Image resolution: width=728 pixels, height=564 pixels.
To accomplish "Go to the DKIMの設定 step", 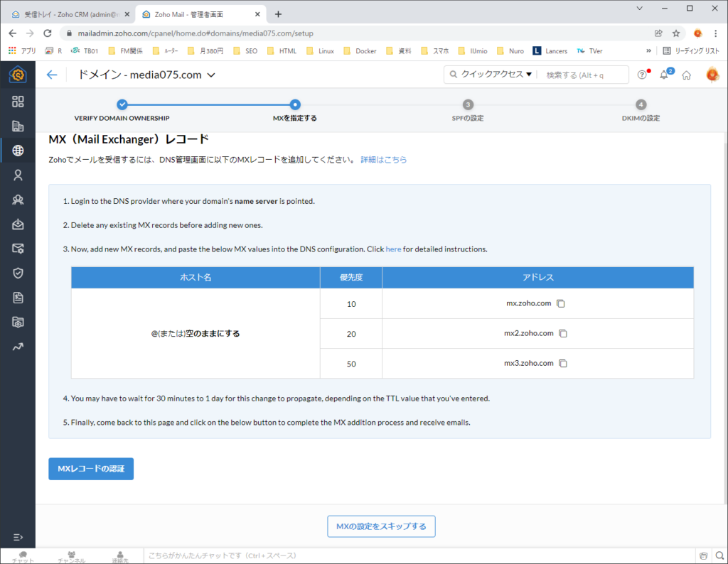I will tap(641, 110).
